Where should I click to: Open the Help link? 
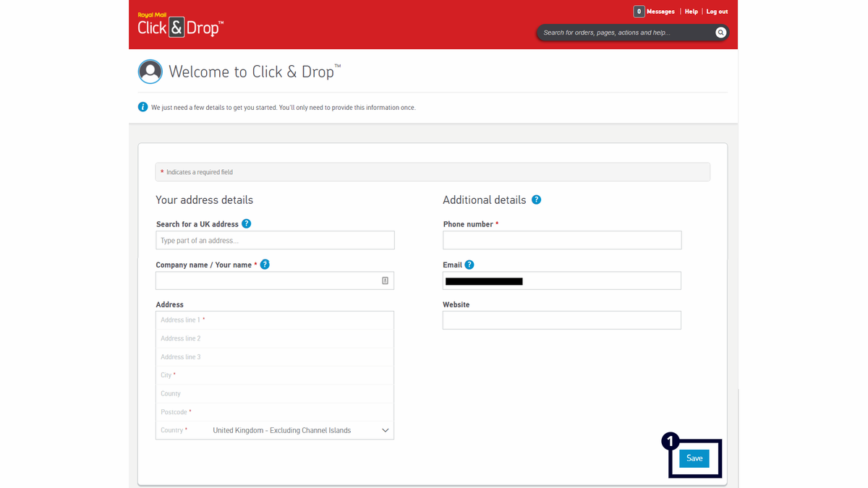point(692,12)
